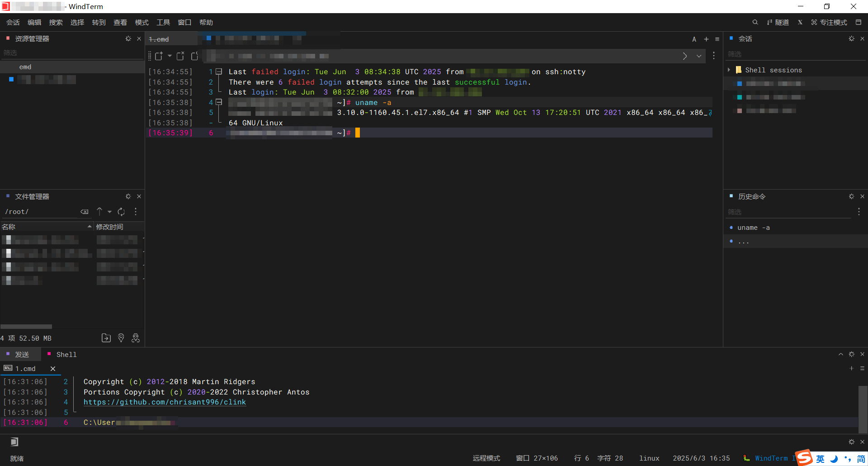Screen dimensions: 868x466
Task: Close the 会话 panel
Action: [862, 39]
